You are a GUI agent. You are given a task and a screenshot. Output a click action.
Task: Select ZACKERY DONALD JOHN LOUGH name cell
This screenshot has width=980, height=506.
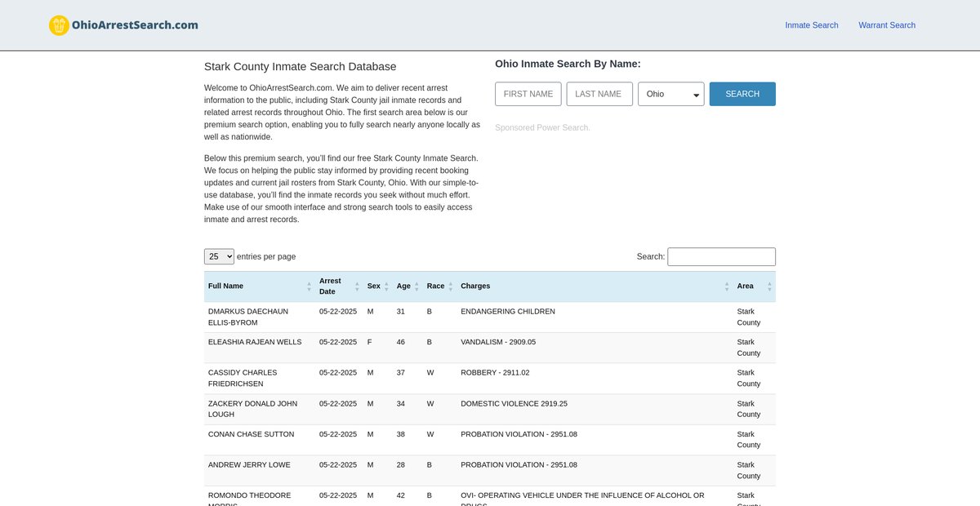260,409
